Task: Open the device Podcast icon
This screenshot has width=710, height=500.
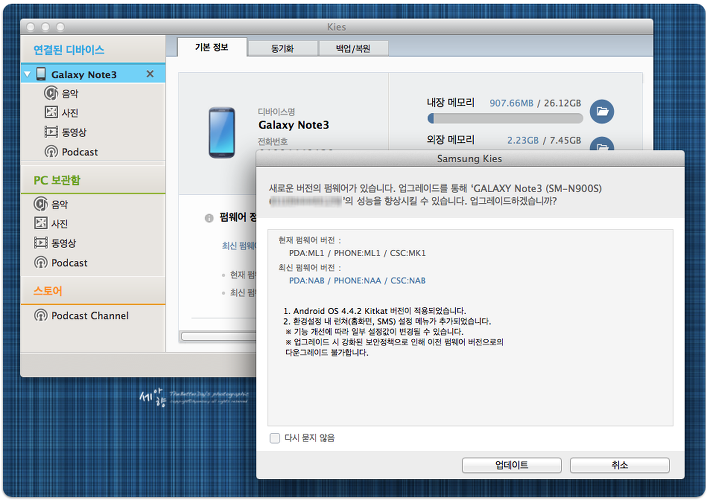Action: click(51, 152)
